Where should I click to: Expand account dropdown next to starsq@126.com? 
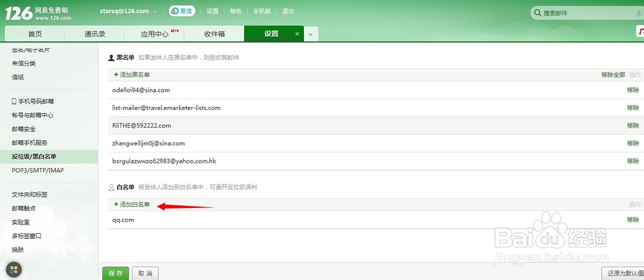[x=155, y=12]
